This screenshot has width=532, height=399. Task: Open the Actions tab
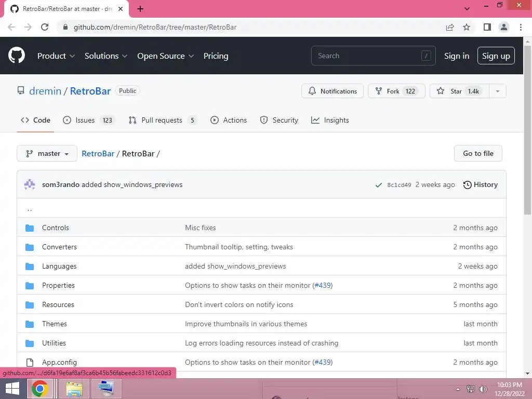[x=229, y=120]
